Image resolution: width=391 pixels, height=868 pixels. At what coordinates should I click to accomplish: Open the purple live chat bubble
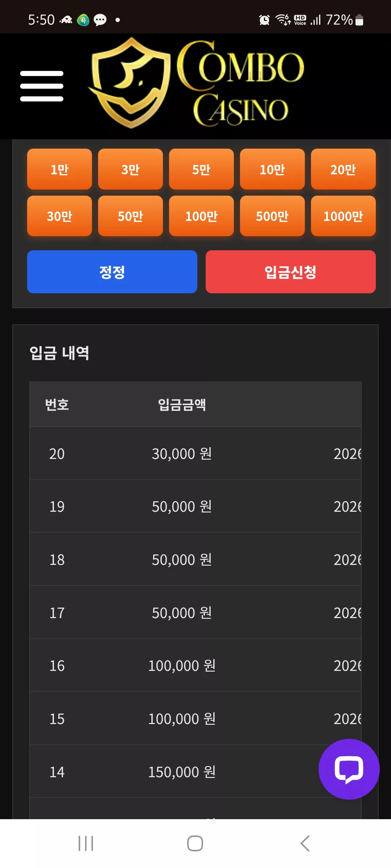349,769
